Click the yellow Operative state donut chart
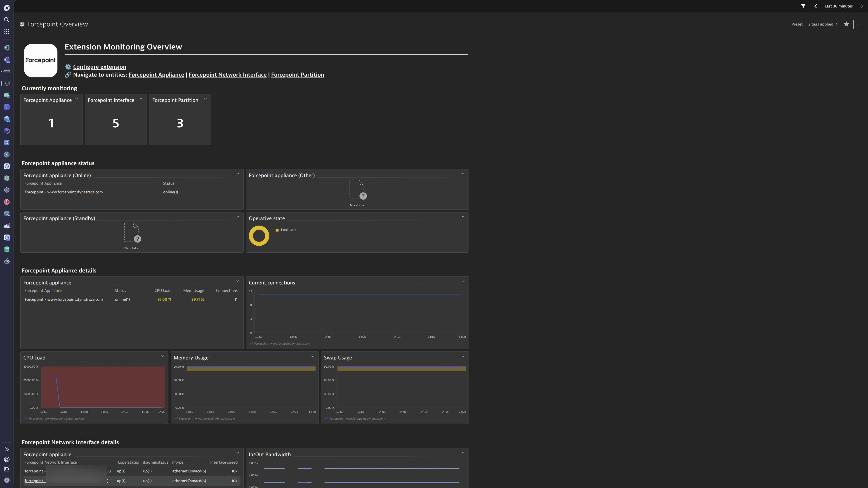868x488 pixels. [x=259, y=236]
